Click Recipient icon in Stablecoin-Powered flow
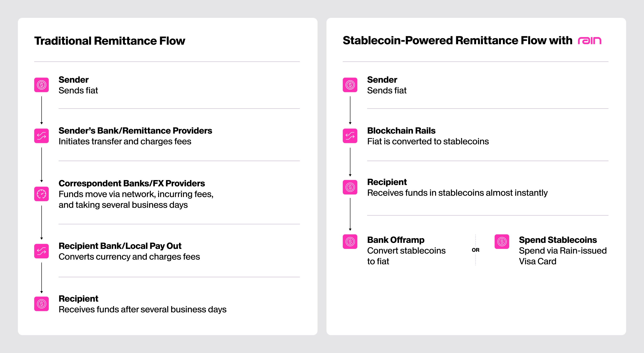 point(350,187)
